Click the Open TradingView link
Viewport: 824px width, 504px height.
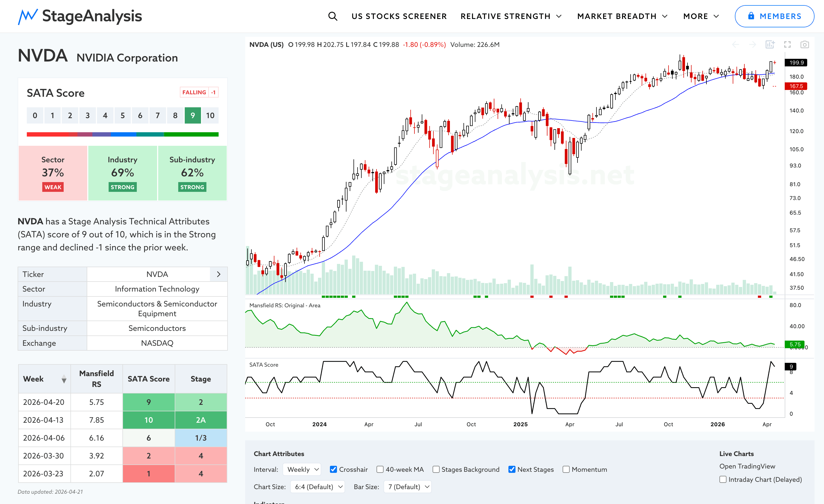(x=747, y=466)
